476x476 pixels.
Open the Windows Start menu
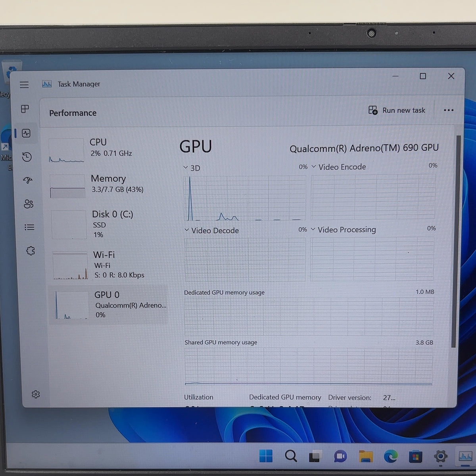266,456
